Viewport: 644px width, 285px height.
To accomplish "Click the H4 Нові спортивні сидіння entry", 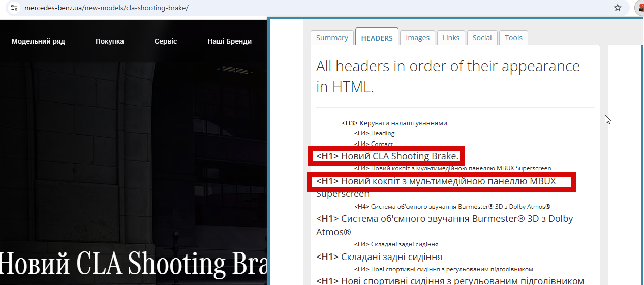I will tap(443, 269).
